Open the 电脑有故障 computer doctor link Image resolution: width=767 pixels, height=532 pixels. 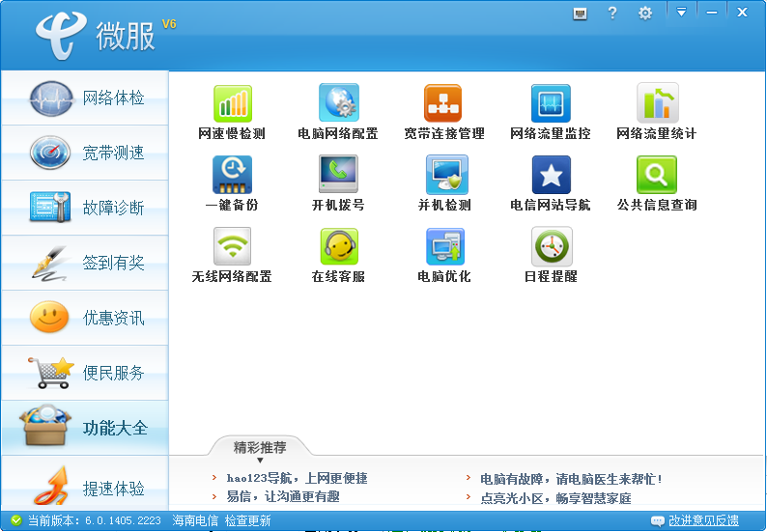[571, 479]
